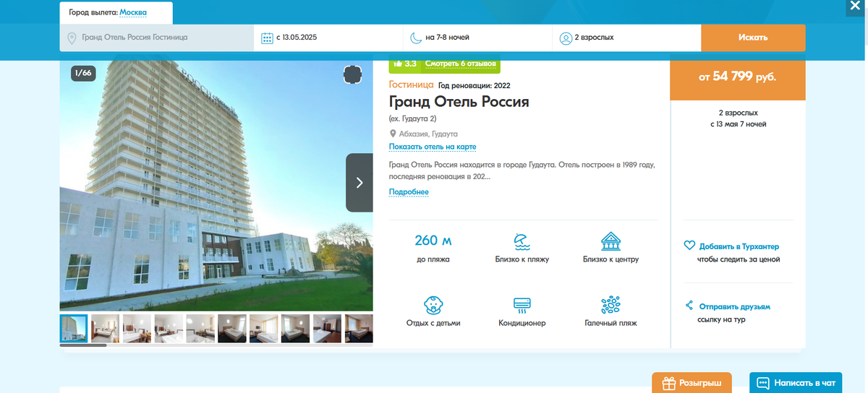Select the beach umbrella icon Близко к пляжу

[522, 241]
